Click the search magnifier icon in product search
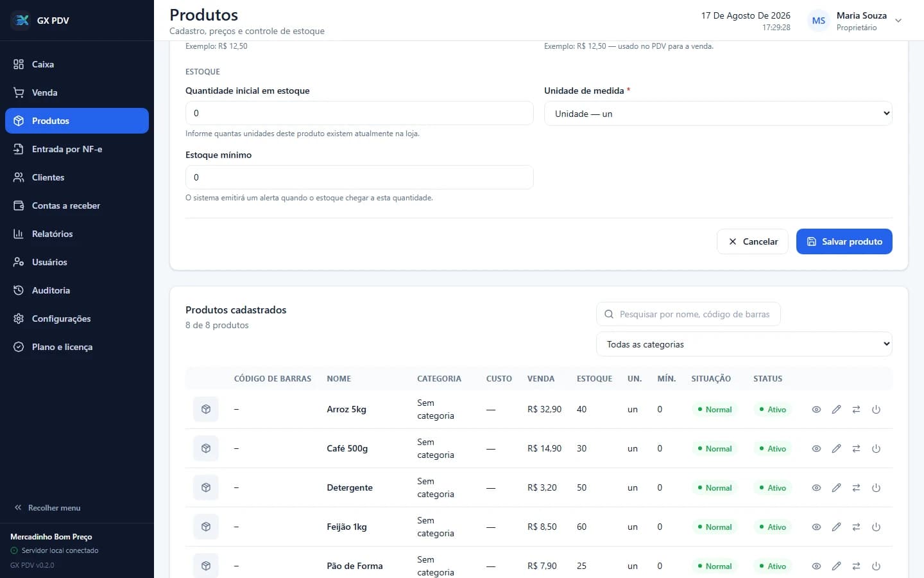Screen dimensions: 924x578 609,314
